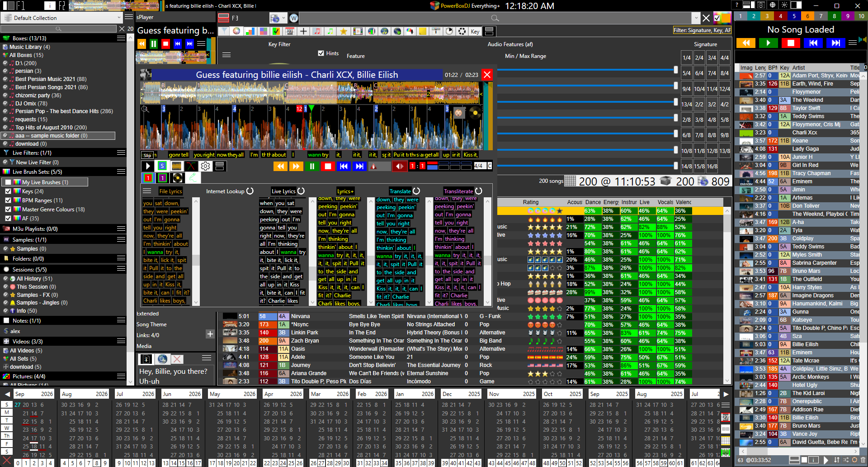Click the globe icon in the title bar

pos(773,5)
